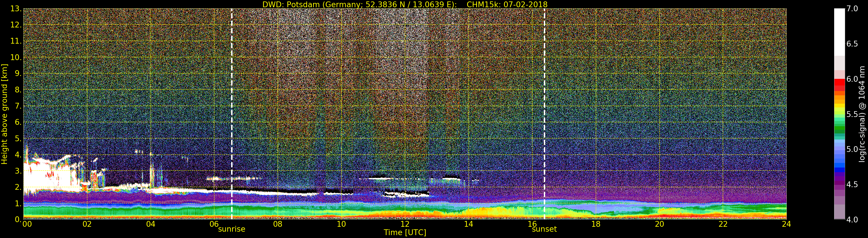Click the '22' time tick label

tap(723, 224)
